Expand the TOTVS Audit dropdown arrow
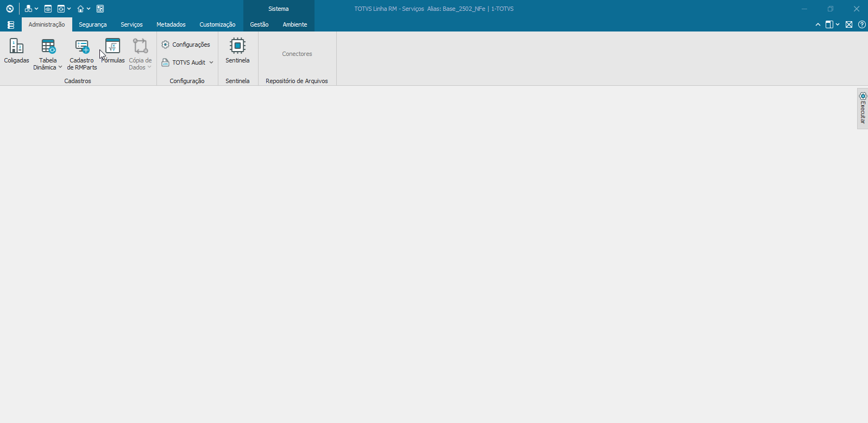This screenshot has width=868, height=423. (211, 62)
